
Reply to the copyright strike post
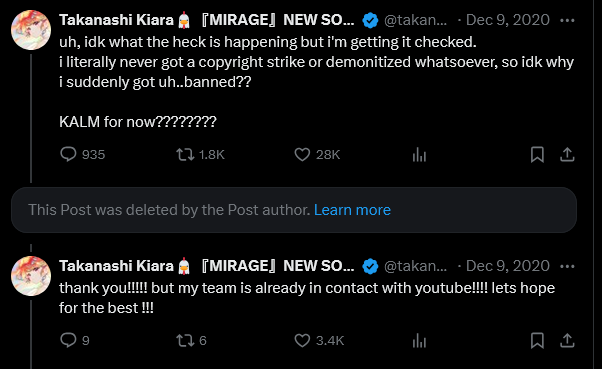82,155
